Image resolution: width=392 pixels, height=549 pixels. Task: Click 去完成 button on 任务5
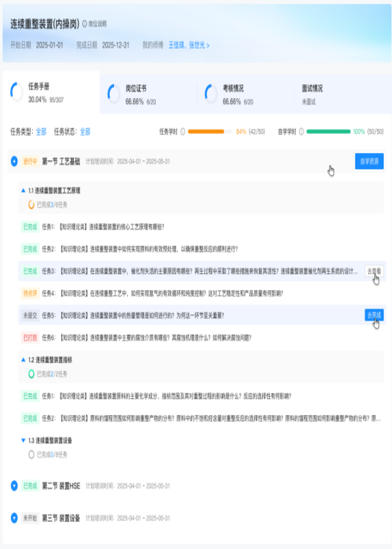(x=373, y=315)
